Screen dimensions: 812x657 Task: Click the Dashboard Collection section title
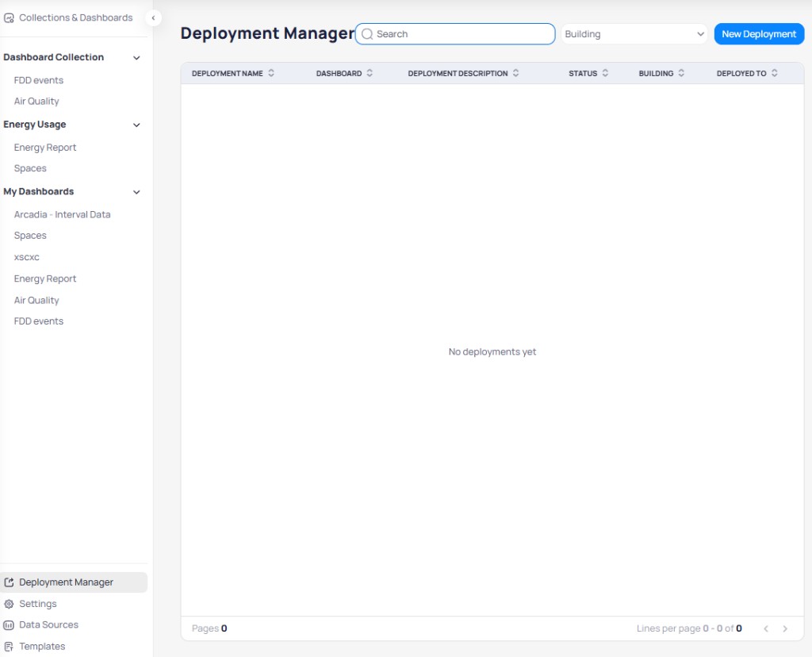[x=53, y=57]
